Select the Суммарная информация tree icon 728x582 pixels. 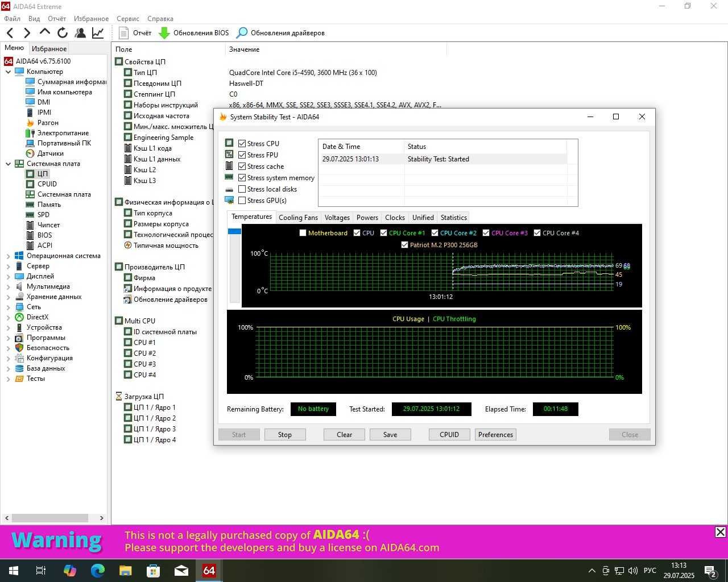click(x=30, y=82)
